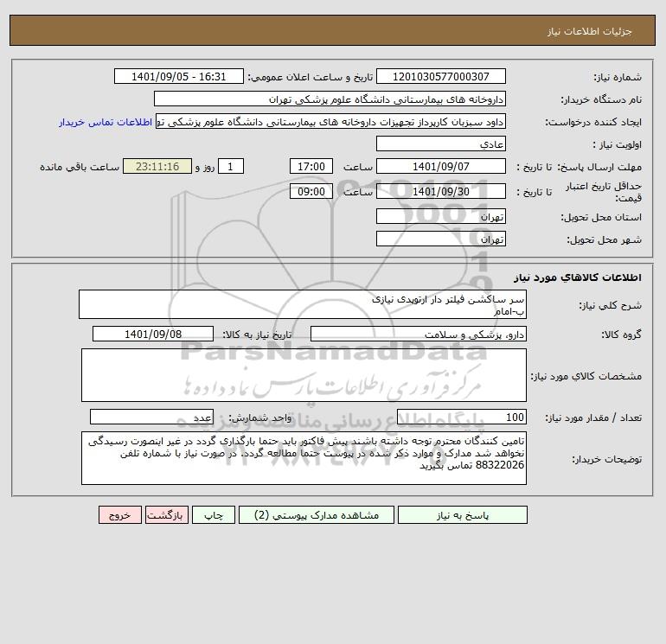Click the تاریخ و ساعت اعلان عمومی label
The width and height of the screenshot is (666, 644).
(x=310, y=77)
